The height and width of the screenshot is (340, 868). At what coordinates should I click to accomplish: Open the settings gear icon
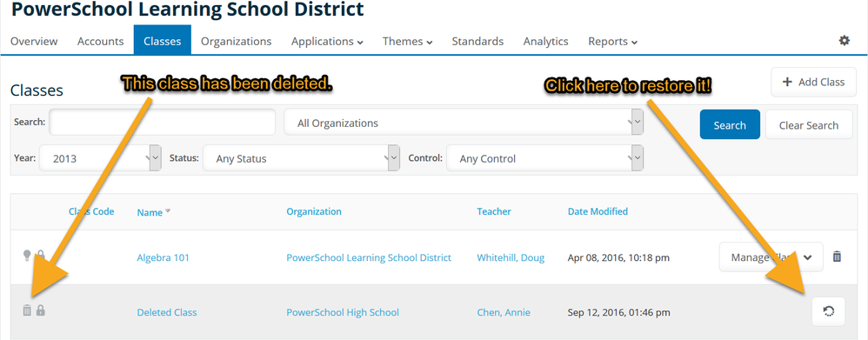[844, 40]
